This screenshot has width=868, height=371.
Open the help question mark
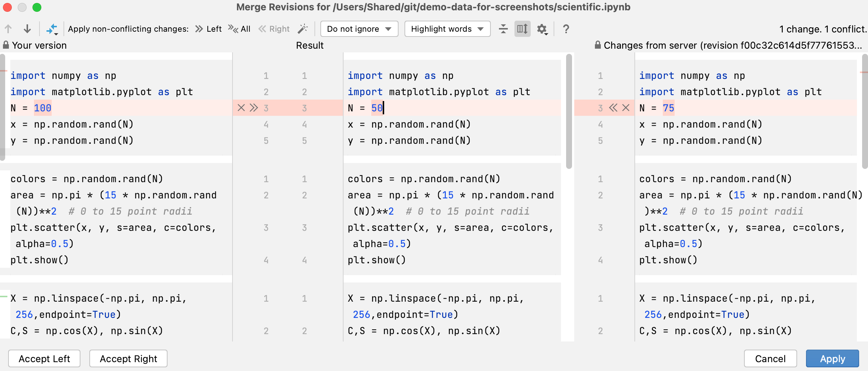[566, 29]
